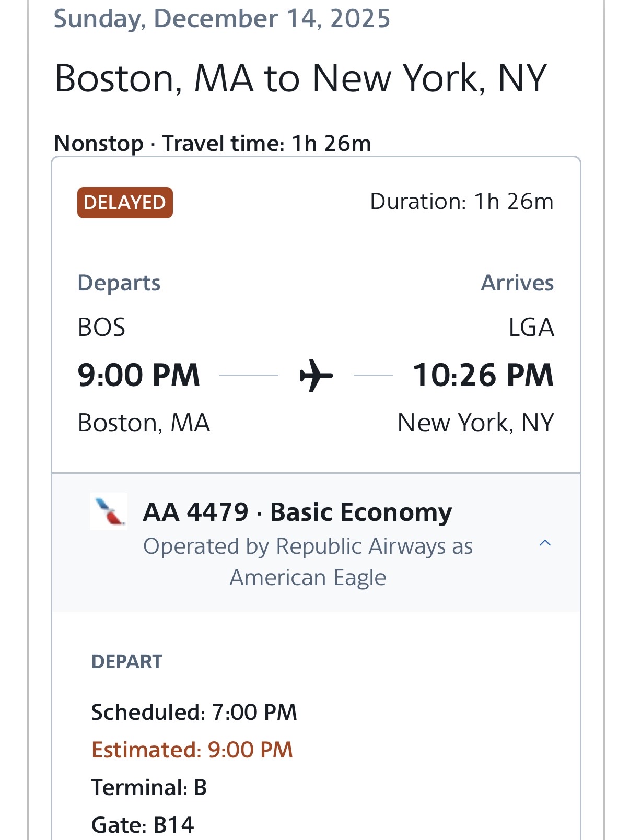Viewport: 630px width, 840px height.
Task: Click the Arrives label
Action: (x=517, y=283)
